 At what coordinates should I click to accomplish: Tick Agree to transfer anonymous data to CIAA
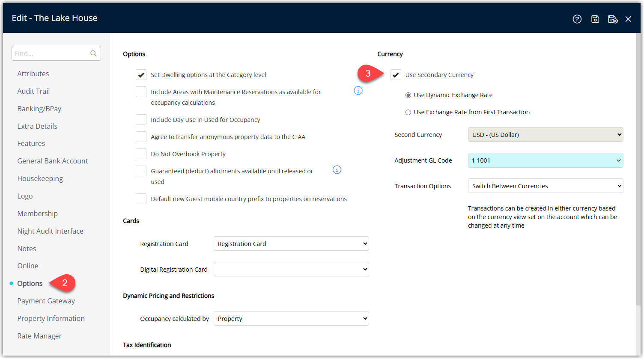tap(141, 137)
